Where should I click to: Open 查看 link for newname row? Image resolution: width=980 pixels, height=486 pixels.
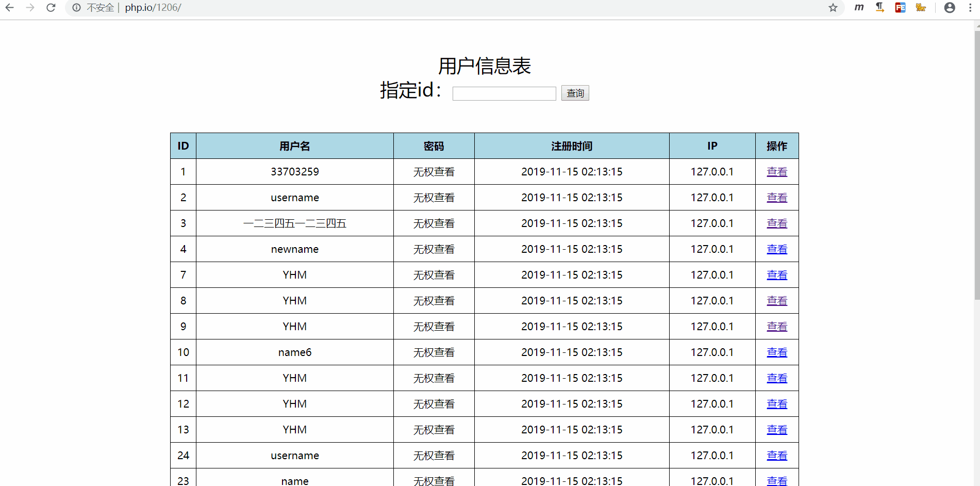pyautogui.click(x=777, y=249)
